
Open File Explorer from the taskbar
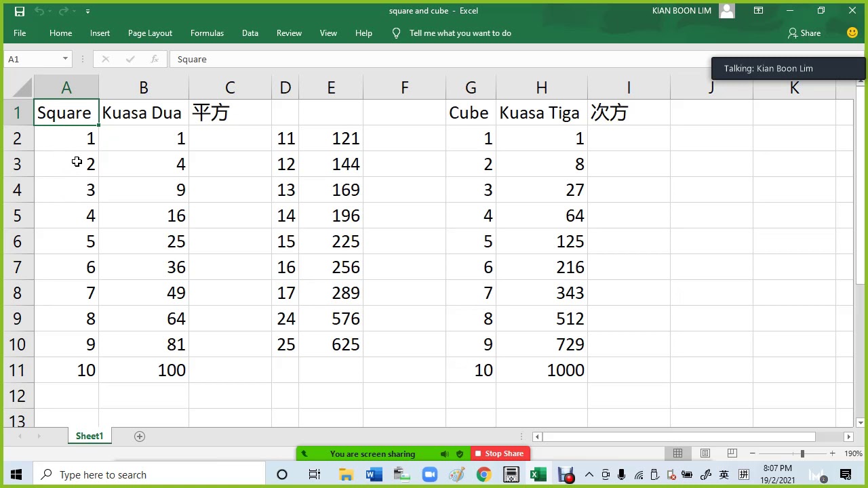[346, 474]
